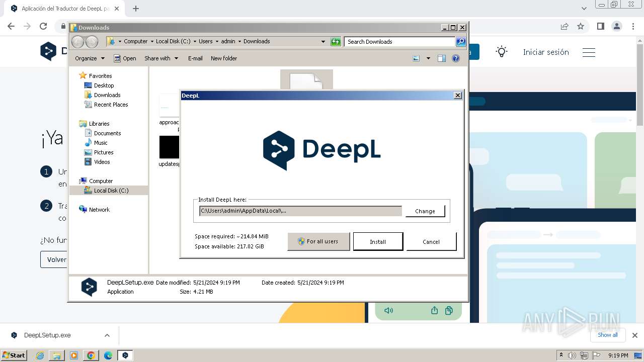Click the For all users button

(x=318, y=241)
